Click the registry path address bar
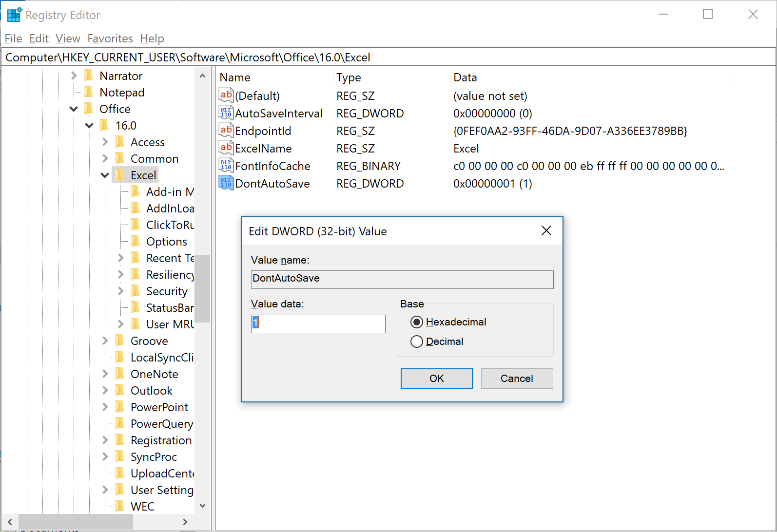The image size is (777, 532). pyautogui.click(x=388, y=57)
